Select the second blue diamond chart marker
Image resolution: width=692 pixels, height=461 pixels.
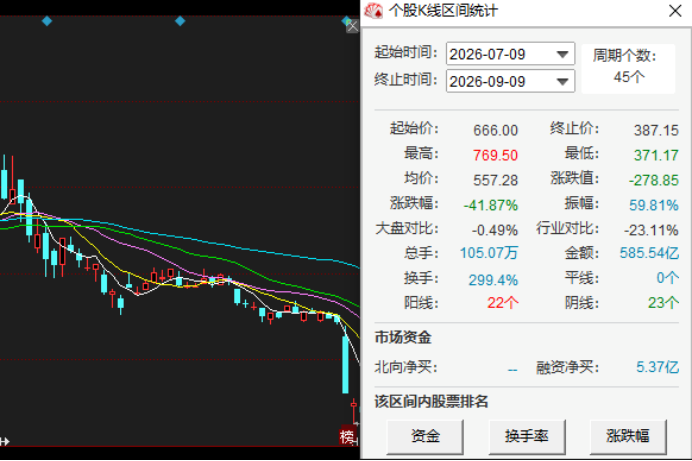click(180, 21)
